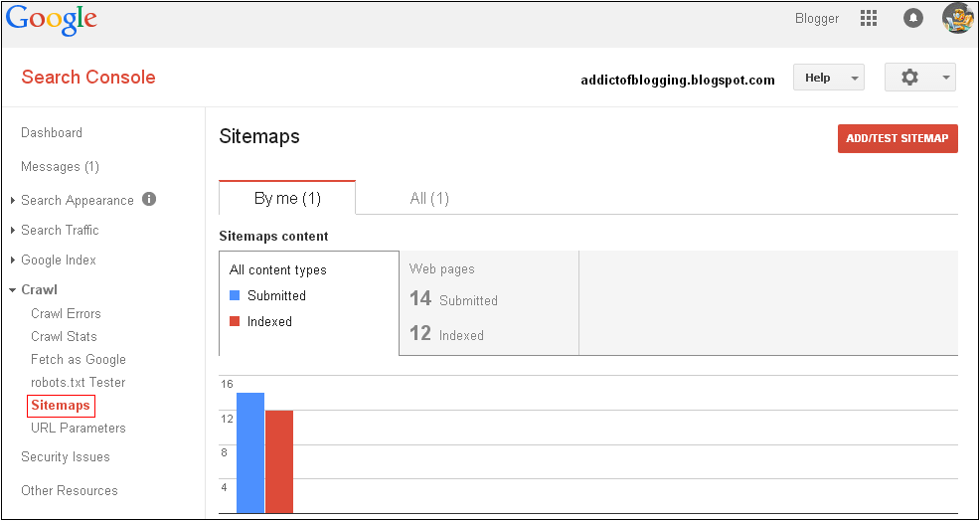Open Security Issues in the sidebar
The width and height of the screenshot is (980, 521).
tap(65, 457)
